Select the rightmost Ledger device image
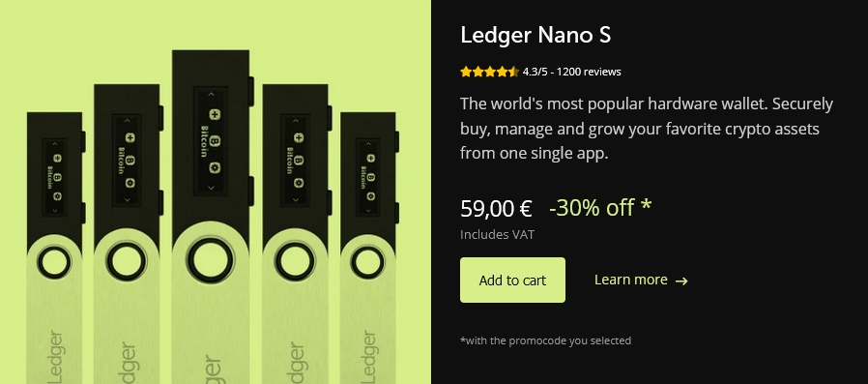The height and width of the screenshot is (384, 868). [x=369, y=248]
